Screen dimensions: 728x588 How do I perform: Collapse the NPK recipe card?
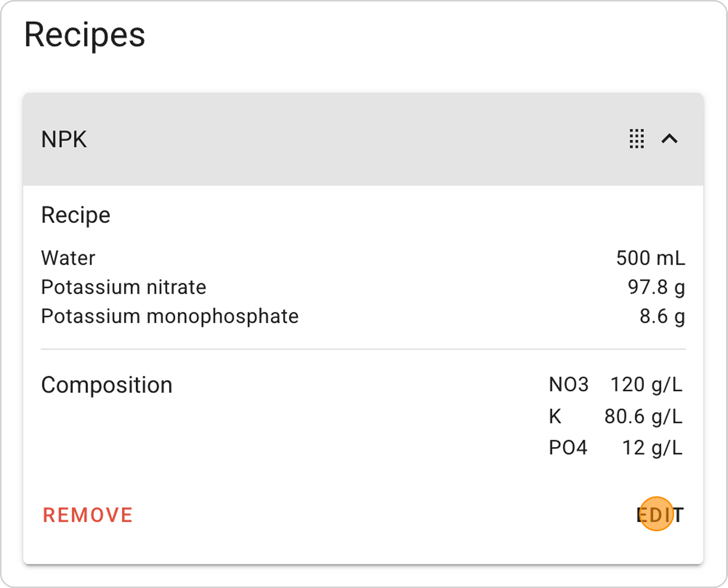tap(669, 139)
